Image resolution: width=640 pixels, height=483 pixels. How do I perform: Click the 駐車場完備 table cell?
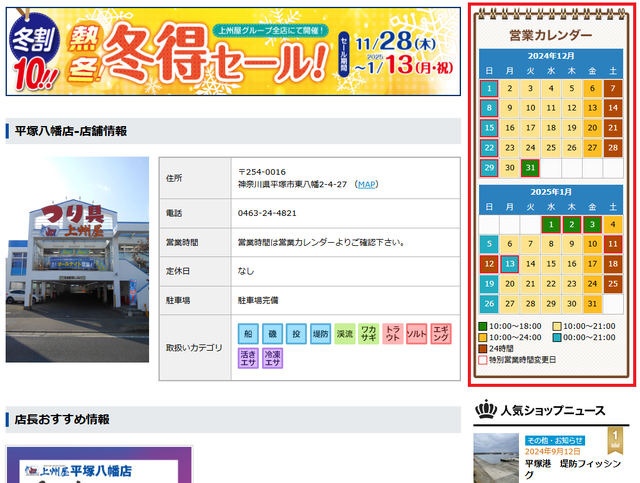346,300
